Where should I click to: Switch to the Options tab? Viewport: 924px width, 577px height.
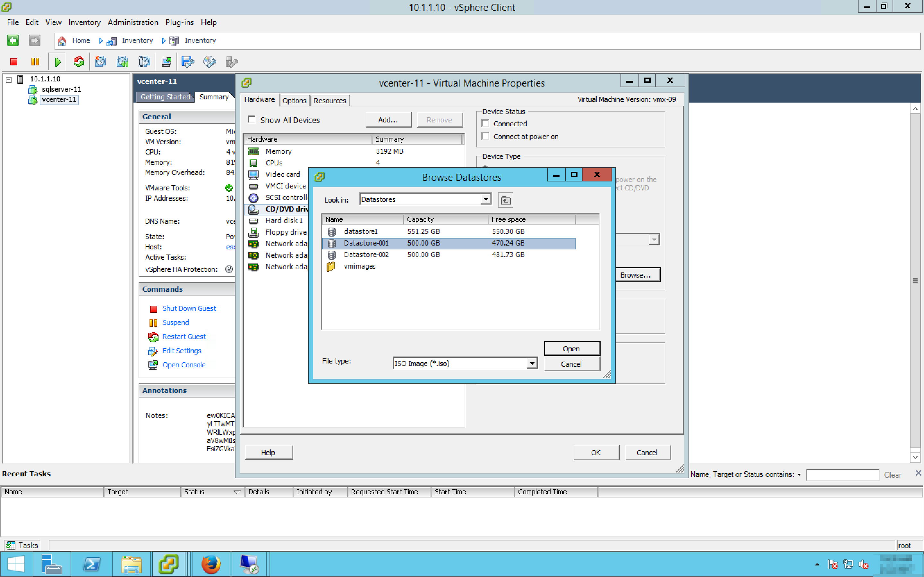tap(294, 100)
